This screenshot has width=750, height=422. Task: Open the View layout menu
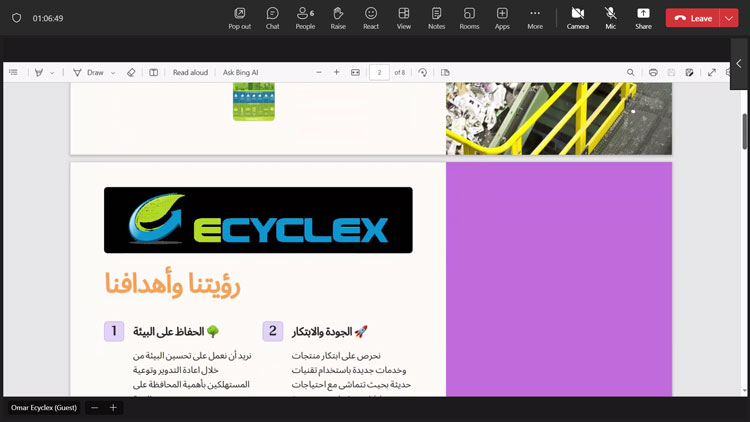click(404, 18)
